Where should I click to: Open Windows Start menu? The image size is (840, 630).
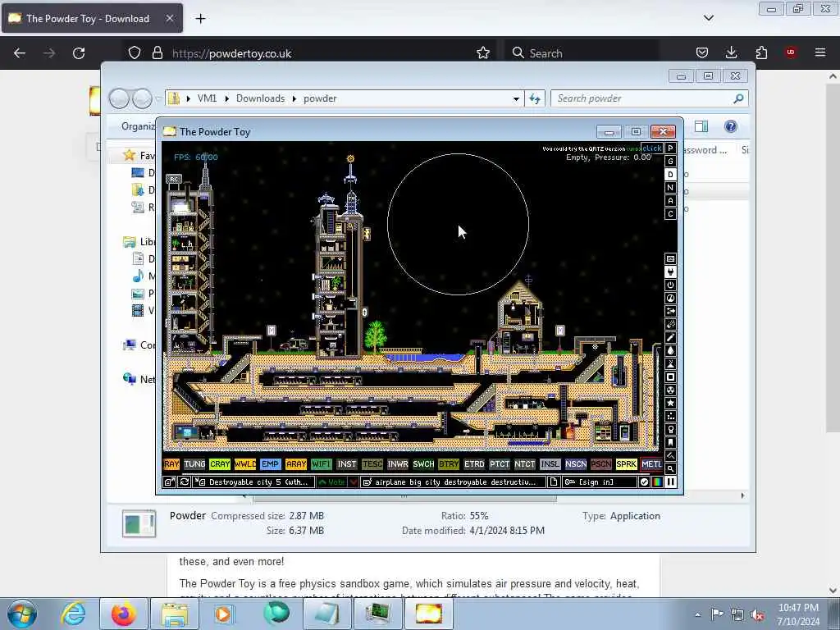(x=22, y=614)
